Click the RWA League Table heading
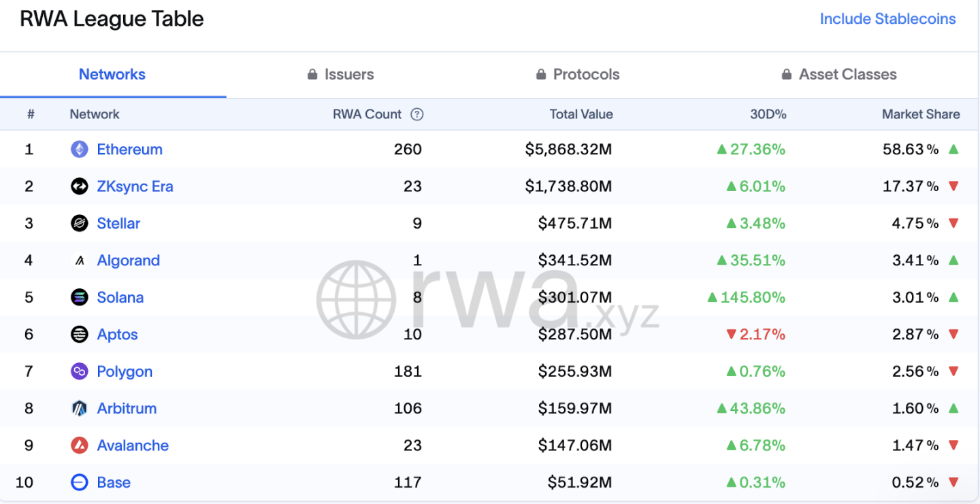This screenshot has width=980, height=504. click(112, 19)
